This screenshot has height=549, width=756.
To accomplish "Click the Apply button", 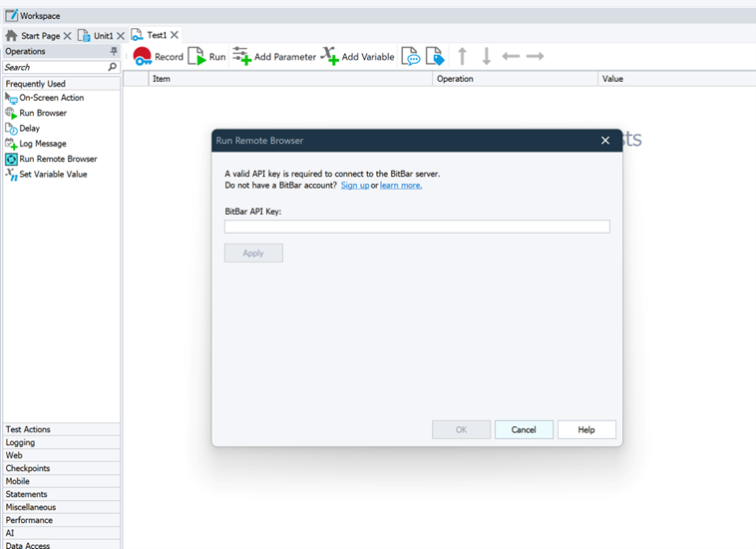I will coord(253,254).
